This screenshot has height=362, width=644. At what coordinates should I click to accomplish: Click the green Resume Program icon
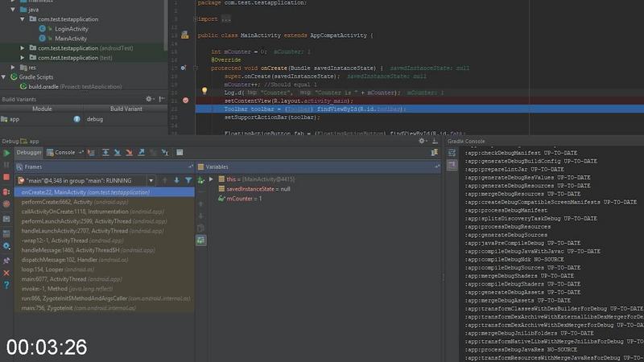6,153
